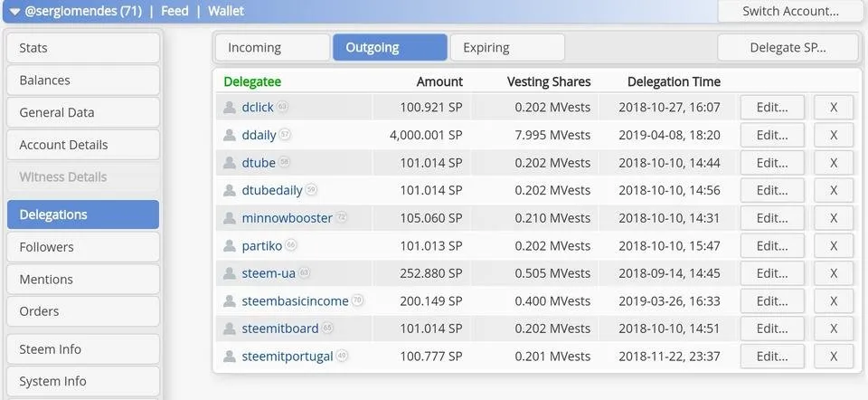Viewport: 868px width, 400px height.
Task: Remove the steembasicincome delegation with X
Action: [x=834, y=301]
